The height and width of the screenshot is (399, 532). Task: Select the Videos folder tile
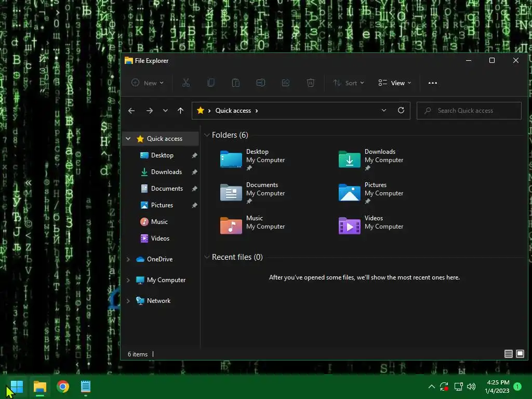[x=371, y=225]
